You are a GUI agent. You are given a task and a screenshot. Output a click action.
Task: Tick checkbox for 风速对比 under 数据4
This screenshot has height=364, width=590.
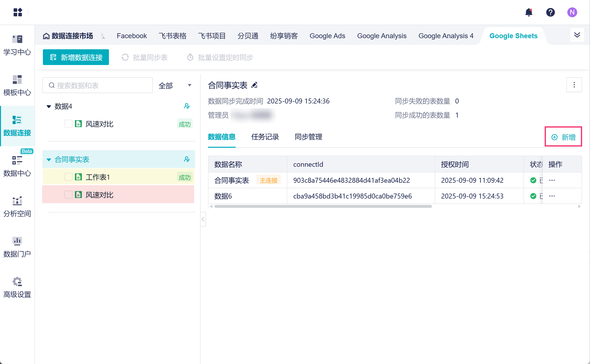click(x=68, y=124)
